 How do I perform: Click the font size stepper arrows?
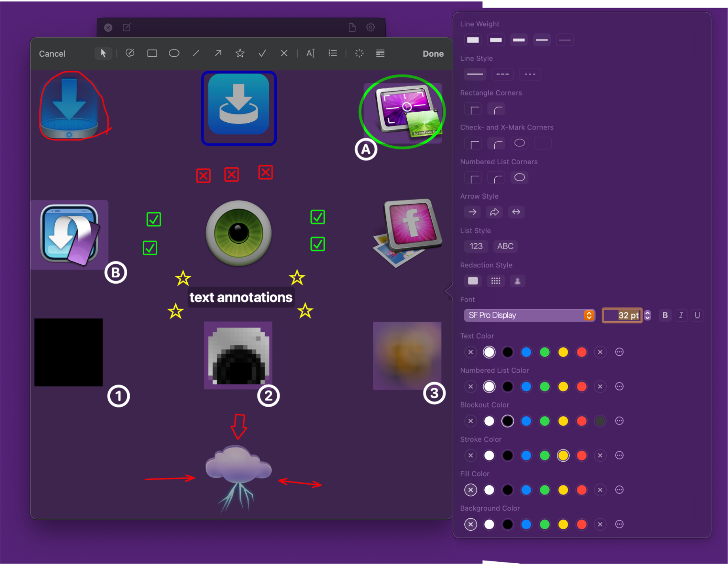coord(648,315)
